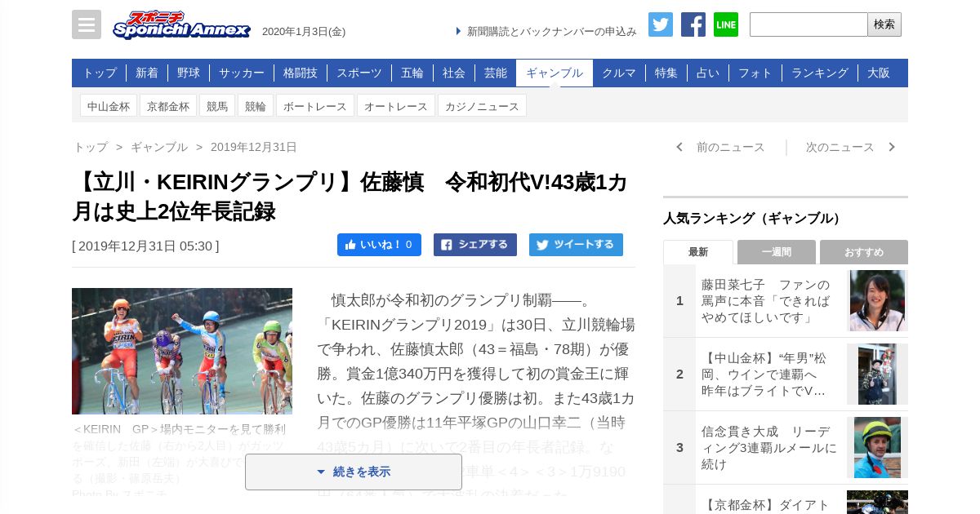The height and width of the screenshot is (514, 980).
Task: Select 五輪 in the main navigation
Action: [x=412, y=73]
